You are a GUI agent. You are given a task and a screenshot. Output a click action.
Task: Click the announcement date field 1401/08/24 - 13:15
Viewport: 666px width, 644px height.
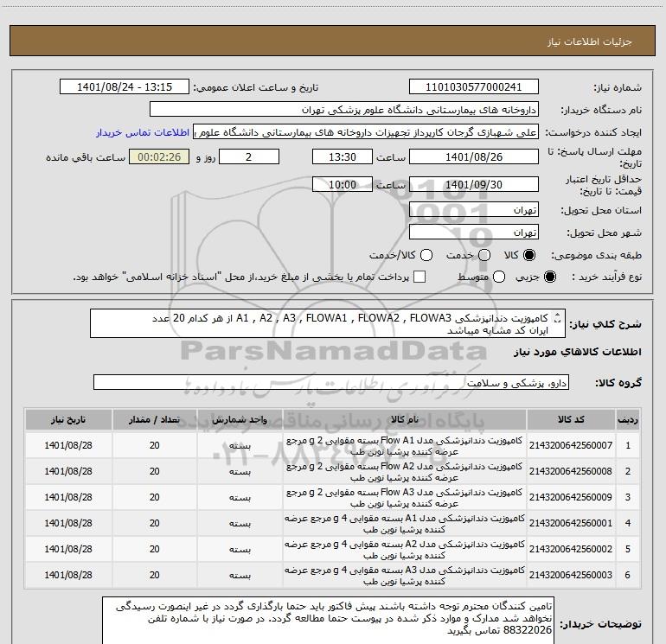125,87
